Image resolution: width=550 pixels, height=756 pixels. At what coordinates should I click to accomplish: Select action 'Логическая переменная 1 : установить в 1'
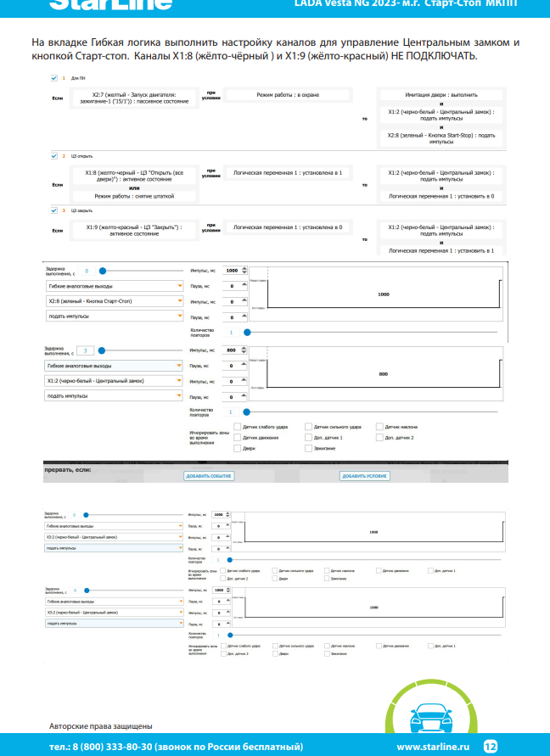441,250
